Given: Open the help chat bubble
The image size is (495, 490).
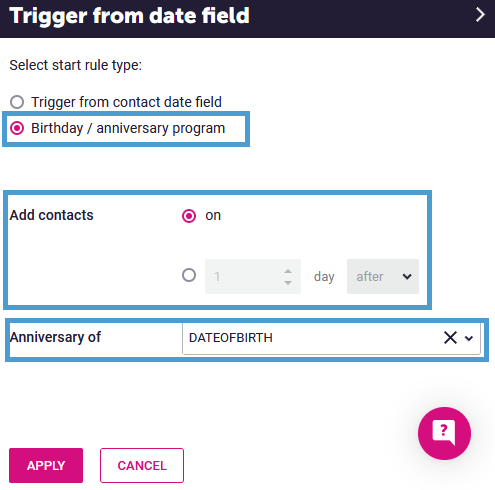Looking at the screenshot, I should coord(444,433).
